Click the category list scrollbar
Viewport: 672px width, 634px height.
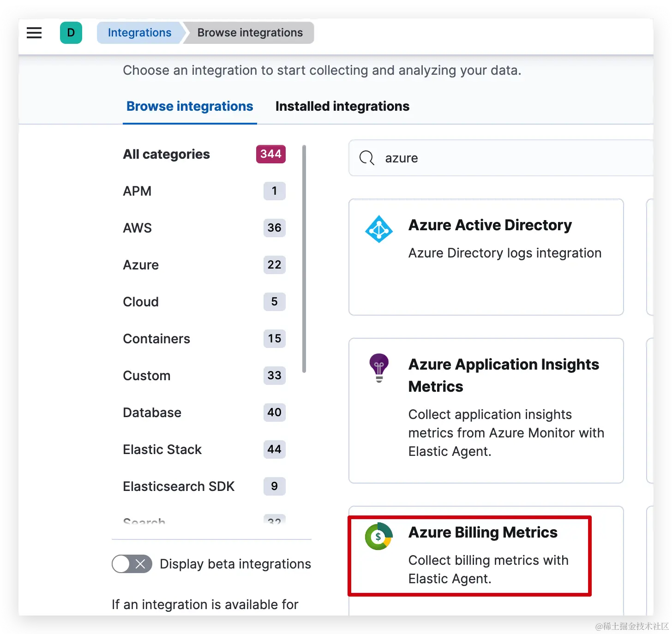pyautogui.click(x=304, y=258)
